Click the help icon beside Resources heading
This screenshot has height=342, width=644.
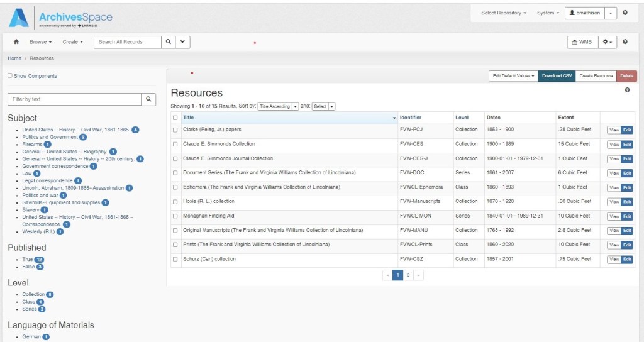[627, 91]
